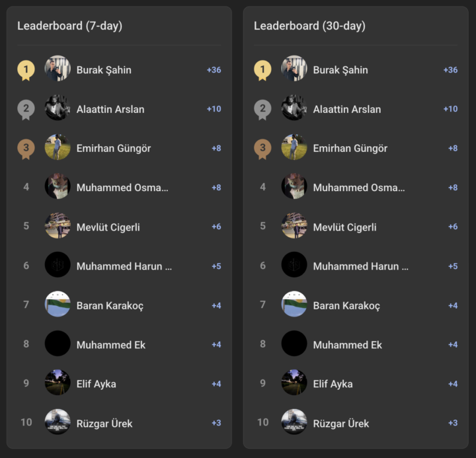Click Alaattin Arslan's +10 score in 7-day leaderboard
This screenshot has height=458, width=476.
[x=214, y=109]
